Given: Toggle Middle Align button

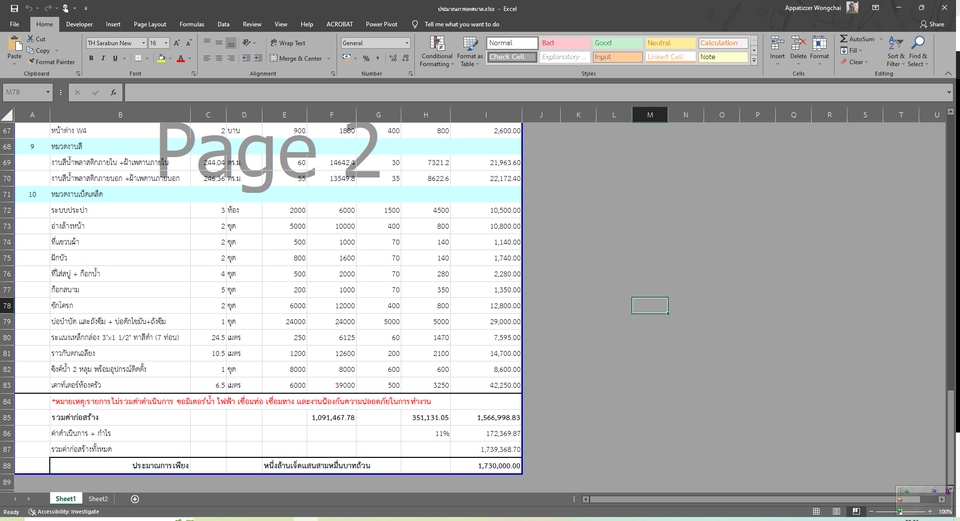Looking at the screenshot, I should (x=219, y=43).
